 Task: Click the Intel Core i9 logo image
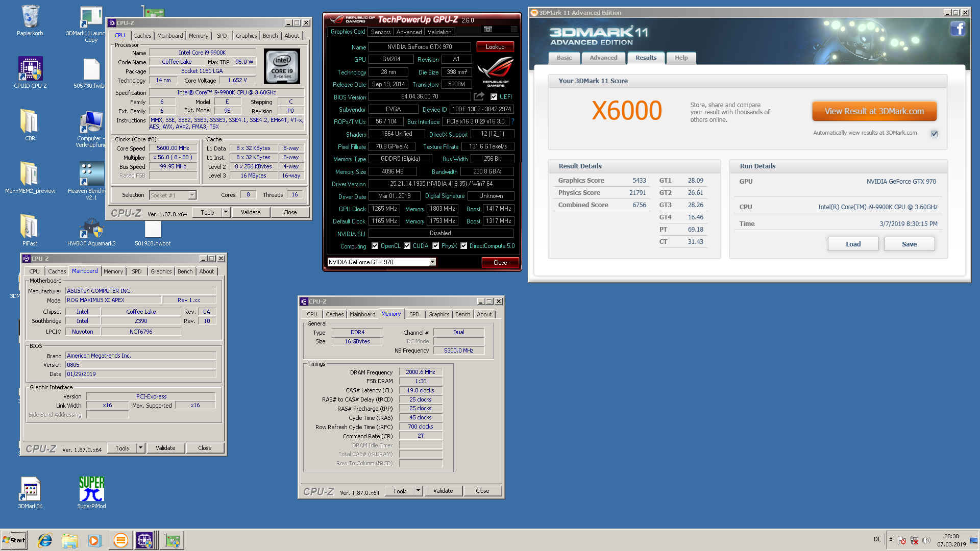click(x=282, y=66)
